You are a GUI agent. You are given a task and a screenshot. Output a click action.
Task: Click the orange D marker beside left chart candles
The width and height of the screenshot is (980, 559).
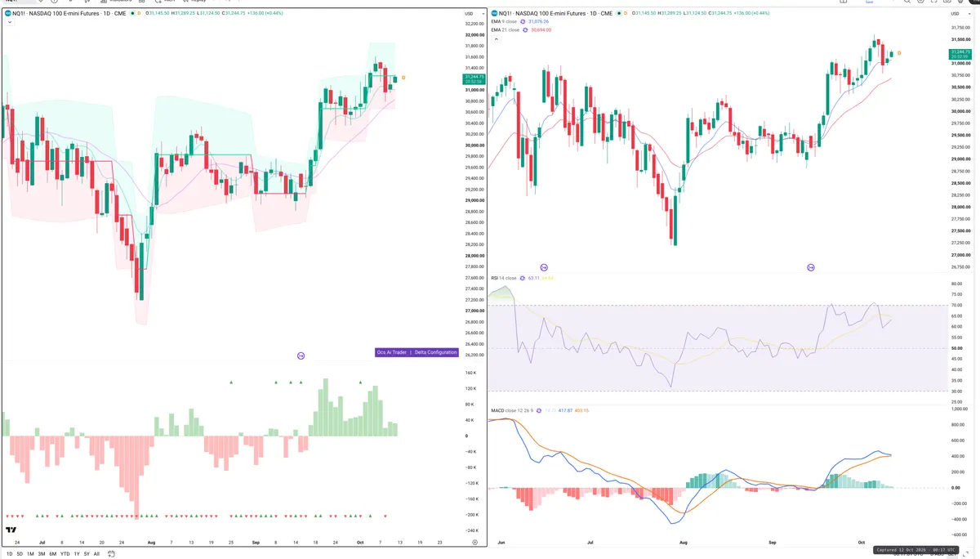click(x=403, y=78)
